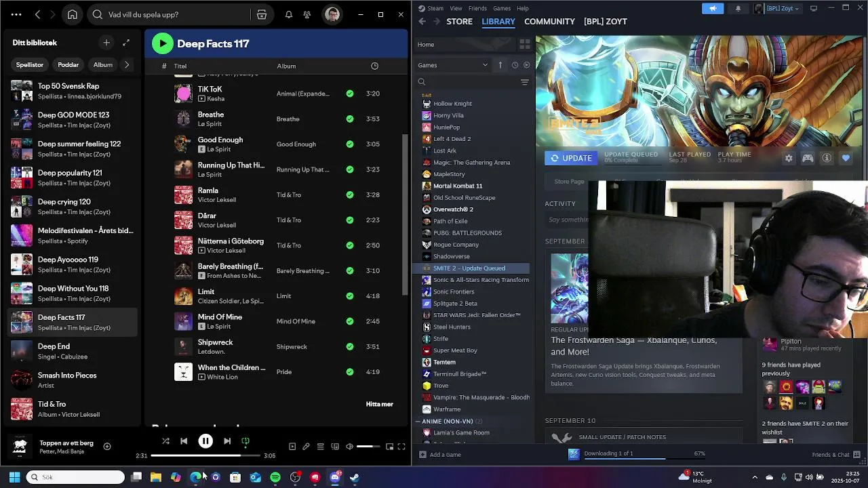Toggle shuffle in Spotify player
This screenshot has height=488, width=868.
click(165, 441)
